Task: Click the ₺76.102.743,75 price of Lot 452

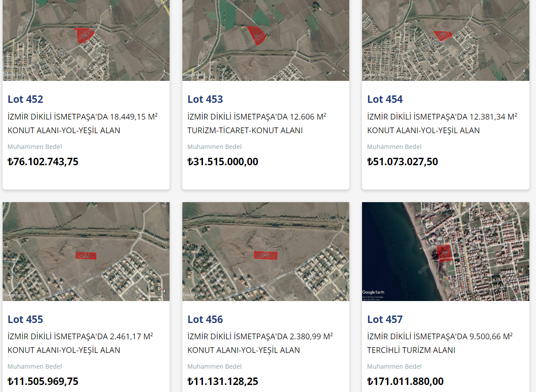Action: tap(43, 162)
